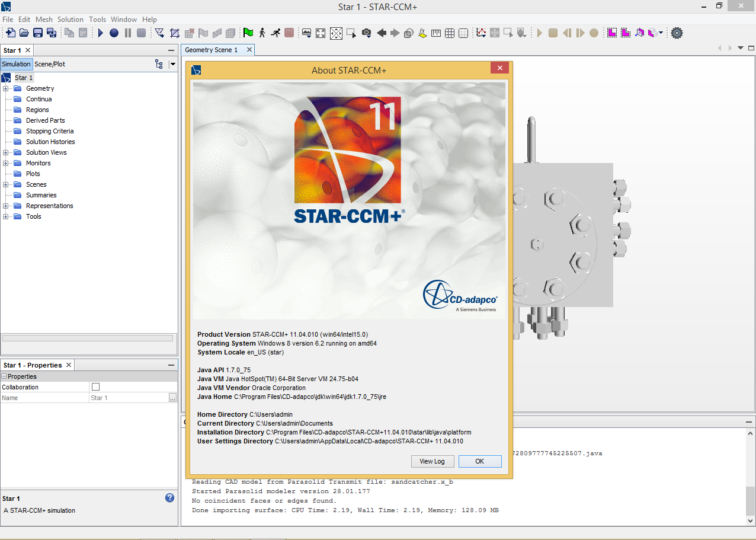756x540 pixels.
Task: Open the File menu
Action: (x=8, y=20)
